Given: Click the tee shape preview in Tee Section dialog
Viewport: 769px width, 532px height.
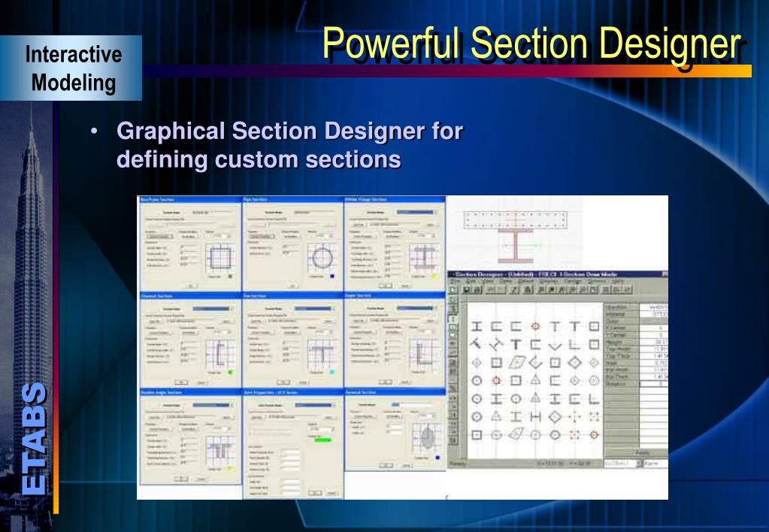Looking at the screenshot, I should (x=322, y=354).
